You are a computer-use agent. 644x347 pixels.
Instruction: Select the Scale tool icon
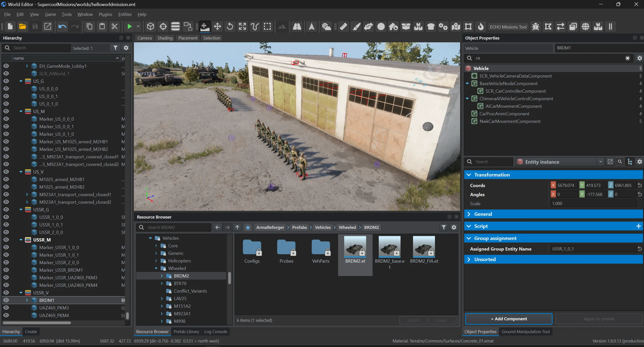click(242, 26)
